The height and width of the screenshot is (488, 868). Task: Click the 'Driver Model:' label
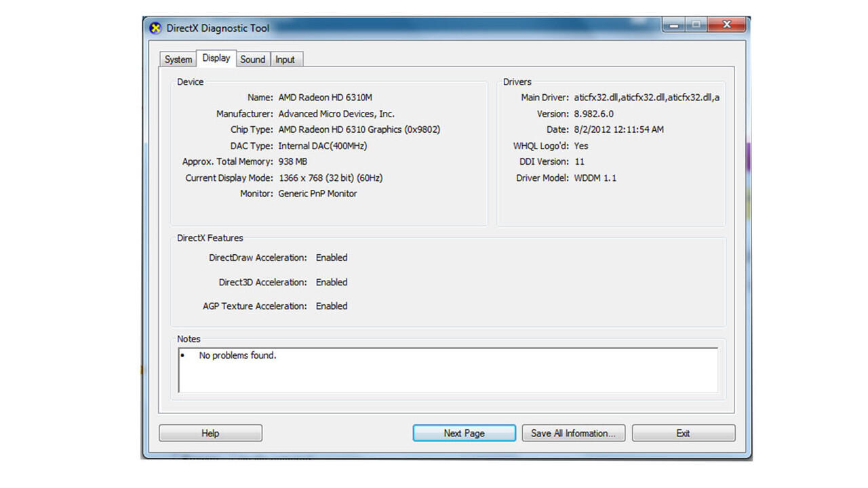click(x=543, y=178)
